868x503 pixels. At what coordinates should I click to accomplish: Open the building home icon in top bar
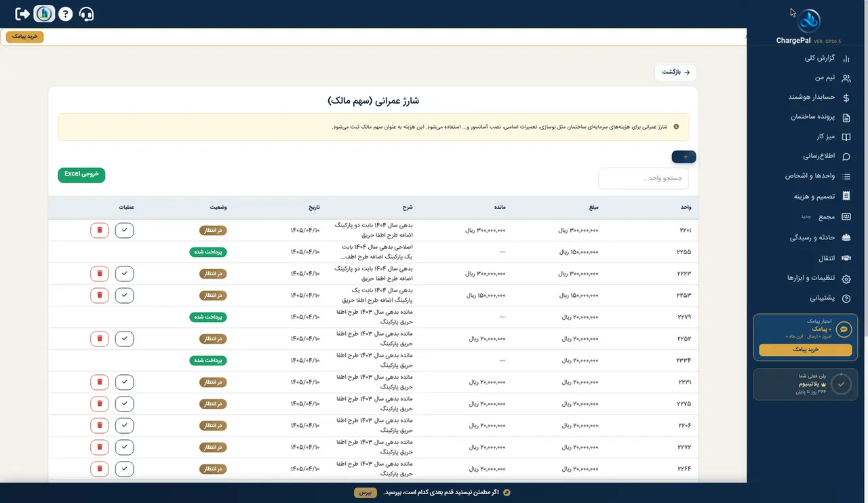(44, 14)
